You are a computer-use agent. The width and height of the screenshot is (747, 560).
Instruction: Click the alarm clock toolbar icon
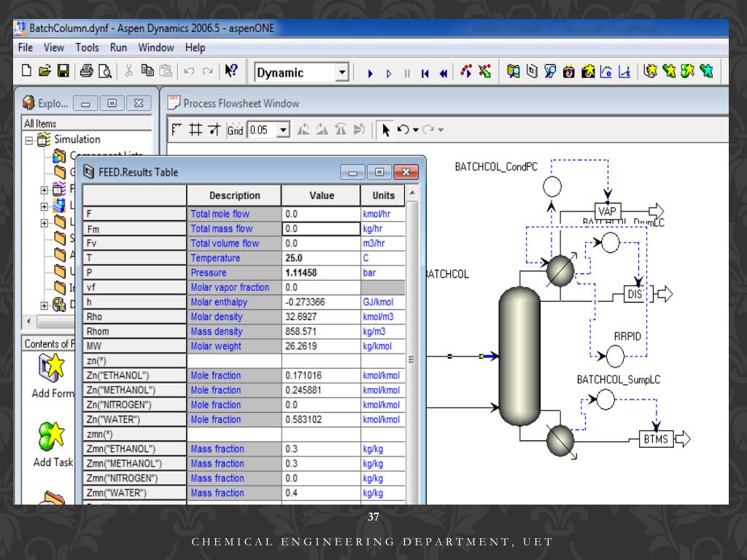click(x=569, y=72)
